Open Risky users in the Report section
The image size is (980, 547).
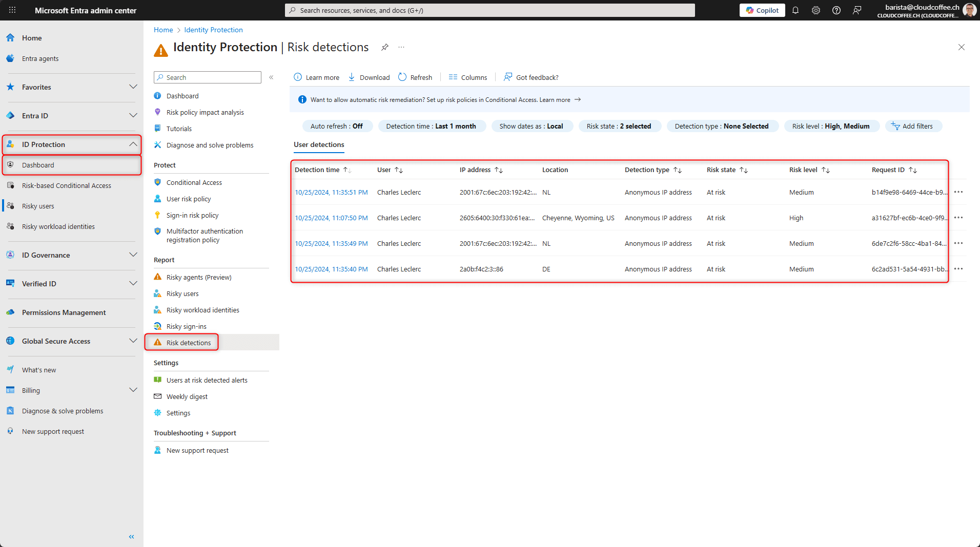click(182, 293)
